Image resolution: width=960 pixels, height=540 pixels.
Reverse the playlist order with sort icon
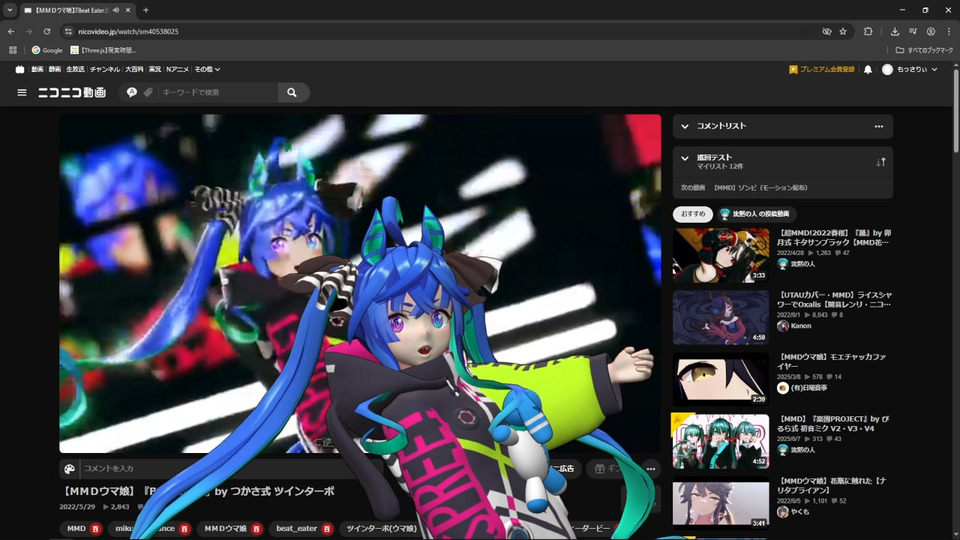coord(880,162)
